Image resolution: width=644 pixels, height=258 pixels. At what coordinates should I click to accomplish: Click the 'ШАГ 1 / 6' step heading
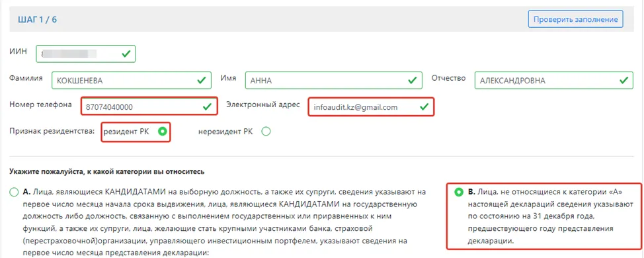[38, 20]
